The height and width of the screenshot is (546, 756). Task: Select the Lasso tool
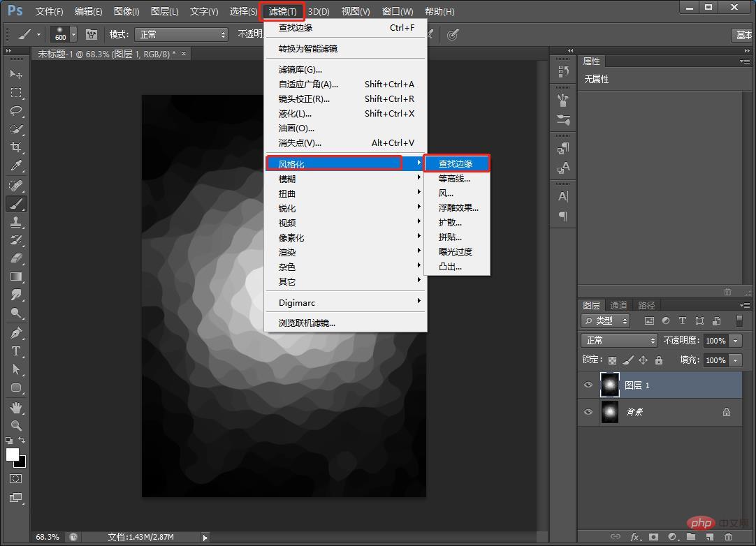tap(16, 111)
